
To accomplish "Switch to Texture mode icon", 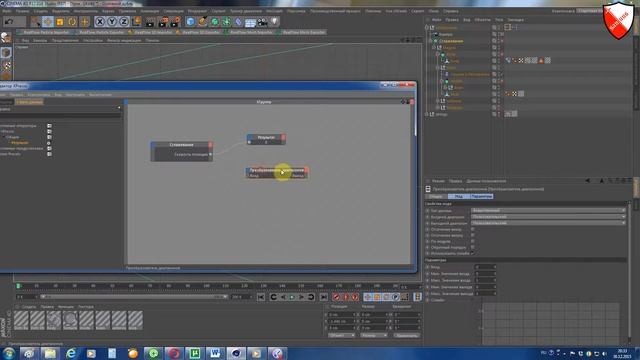I will click(6, 65).
